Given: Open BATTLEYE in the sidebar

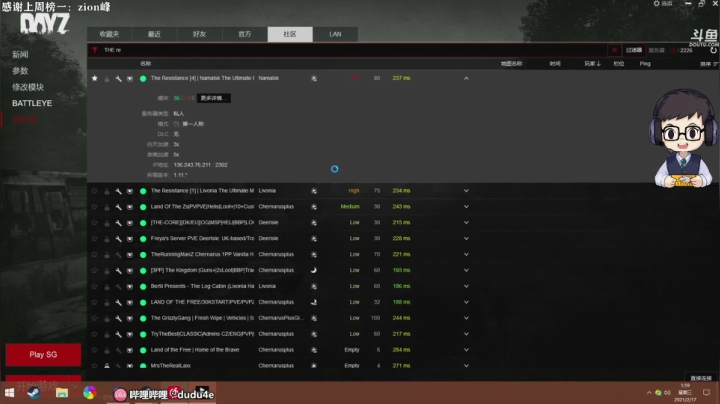Looking at the screenshot, I should point(32,103).
